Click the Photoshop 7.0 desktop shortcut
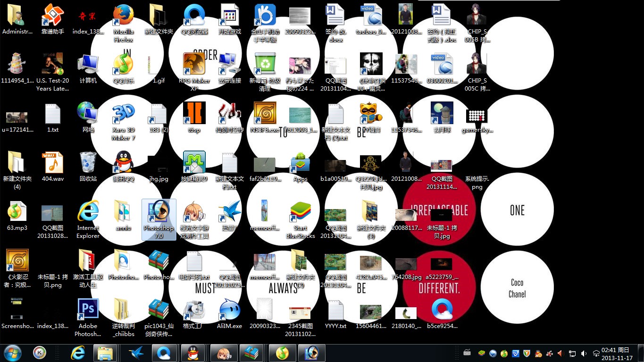 [159, 219]
